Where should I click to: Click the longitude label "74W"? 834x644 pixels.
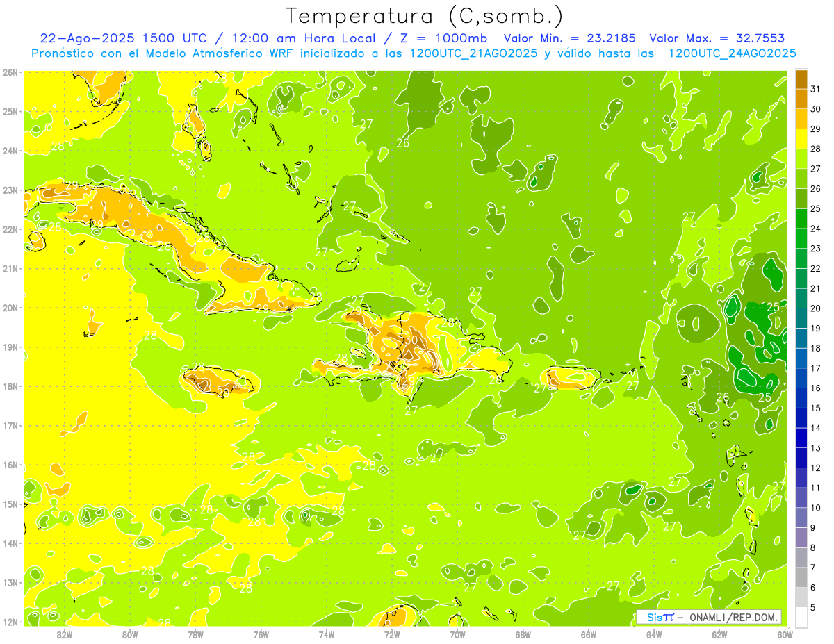pos(326,634)
